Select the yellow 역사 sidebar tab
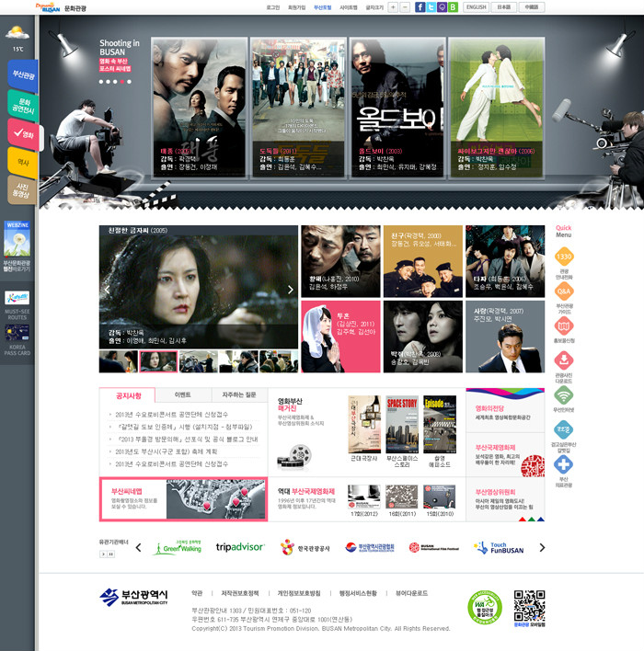The height and width of the screenshot is (651, 644). (x=23, y=163)
